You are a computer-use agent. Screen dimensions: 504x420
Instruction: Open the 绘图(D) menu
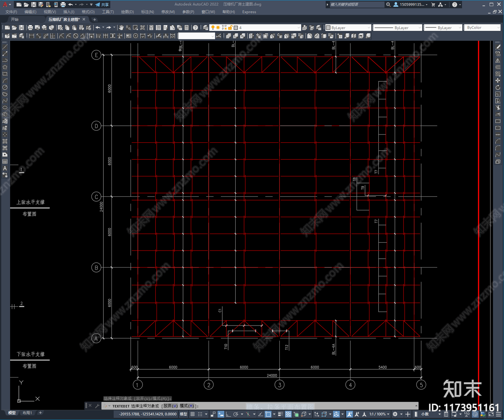point(127,12)
